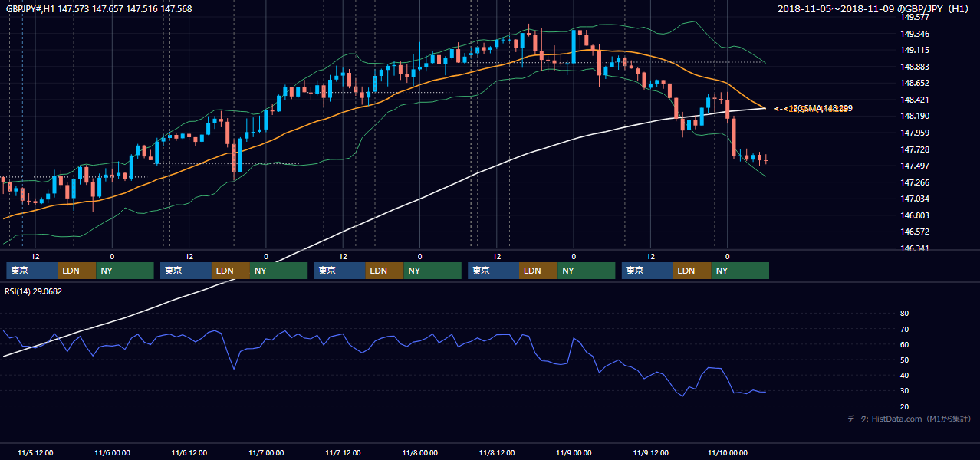Click the RSI 20 scale value
980x460 pixels.
(905, 406)
